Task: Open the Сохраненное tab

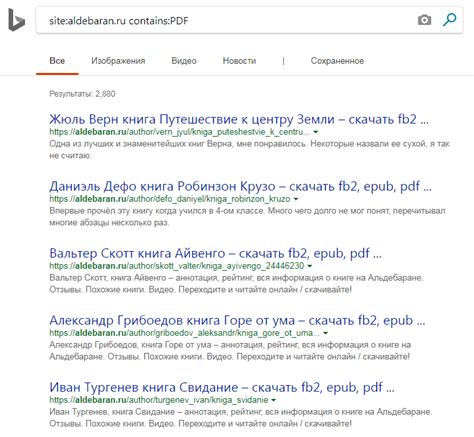Action: [337, 61]
